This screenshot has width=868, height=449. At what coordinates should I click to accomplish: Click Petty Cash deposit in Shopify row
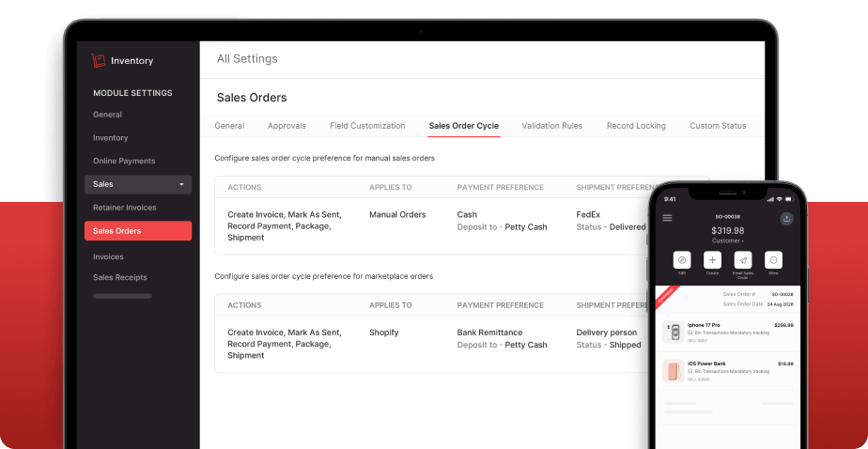(x=526, y=345)
